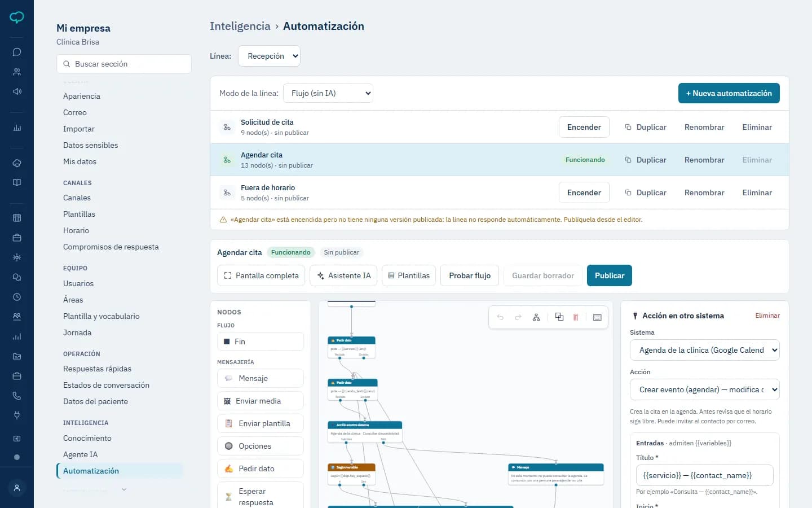The image size is (812, 508).
Task: Open Respuestas rápidas section
Action: click(x=97, y=369)
